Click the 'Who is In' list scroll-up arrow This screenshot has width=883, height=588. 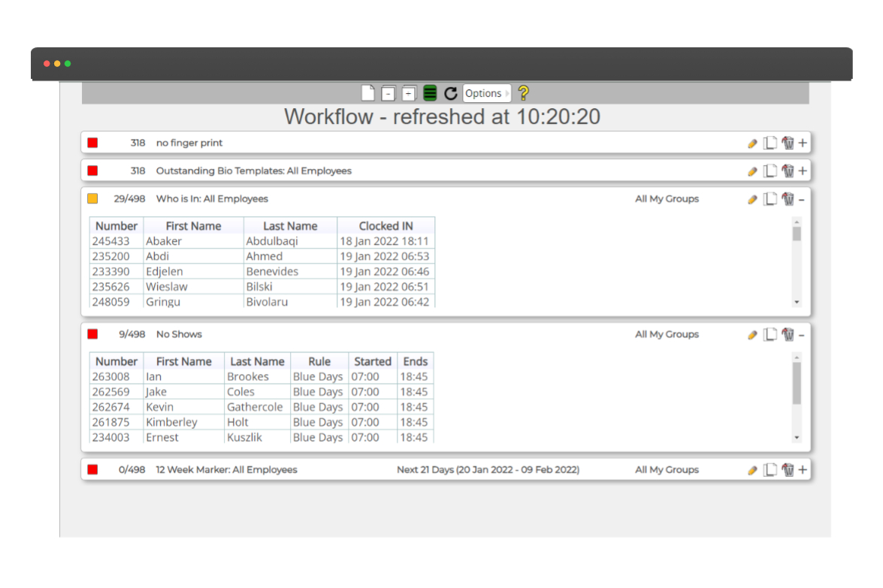click(x=797, y=222)
